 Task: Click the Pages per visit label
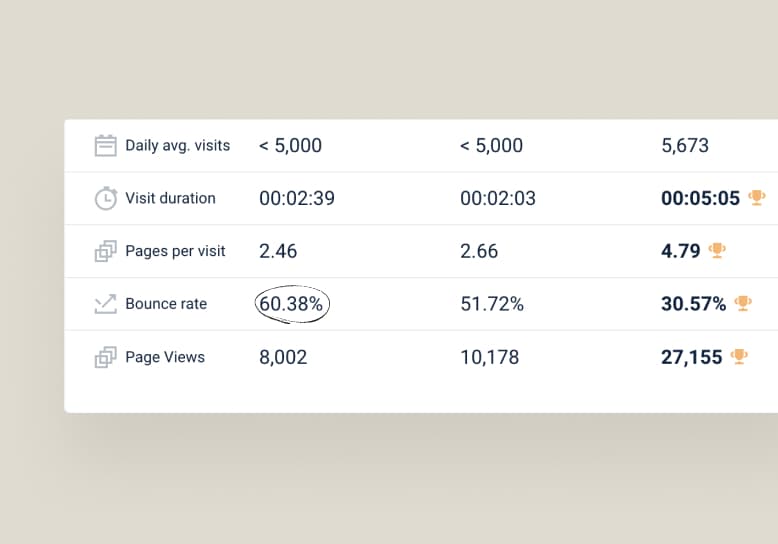(x=175, y=251)
